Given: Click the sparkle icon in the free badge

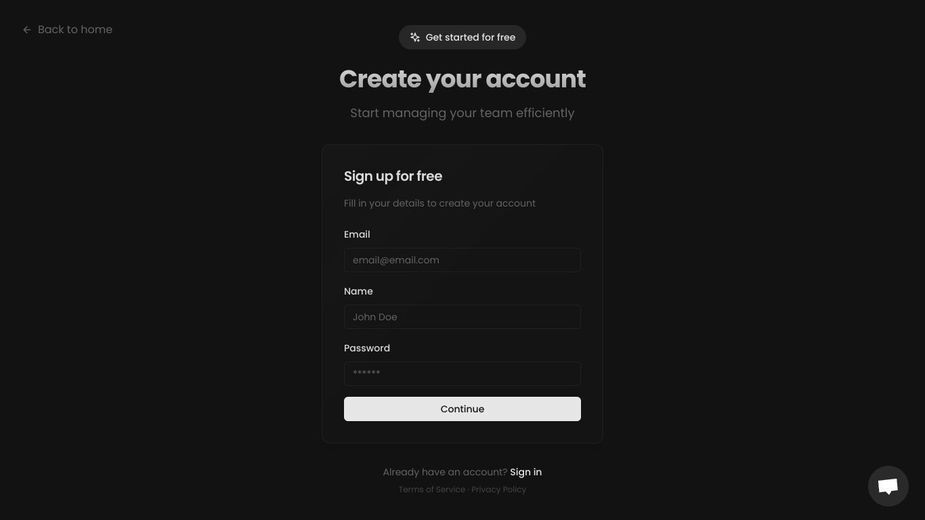Looking at the screenshot, I should pos(415,37).
